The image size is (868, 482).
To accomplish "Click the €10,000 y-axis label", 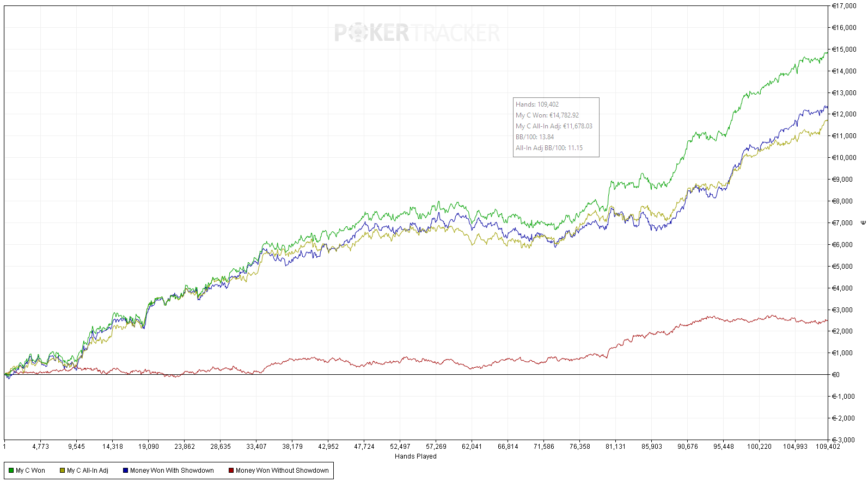I will point(844,158).
